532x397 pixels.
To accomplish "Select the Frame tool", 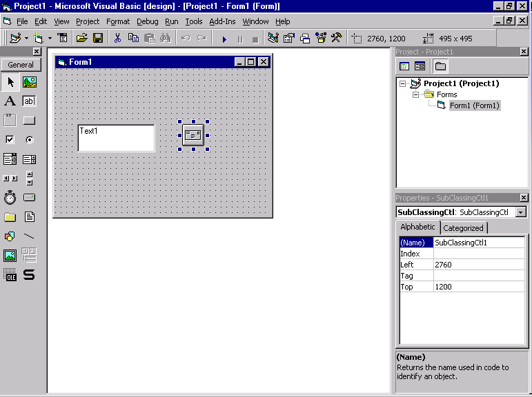I will tap(10, 121).
